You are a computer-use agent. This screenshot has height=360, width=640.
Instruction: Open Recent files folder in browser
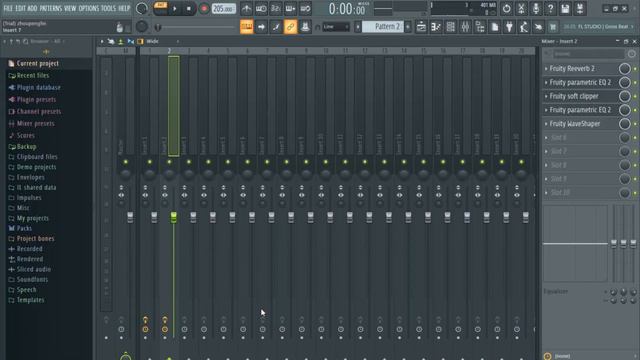pyautogui.click(x=33, y=76)
